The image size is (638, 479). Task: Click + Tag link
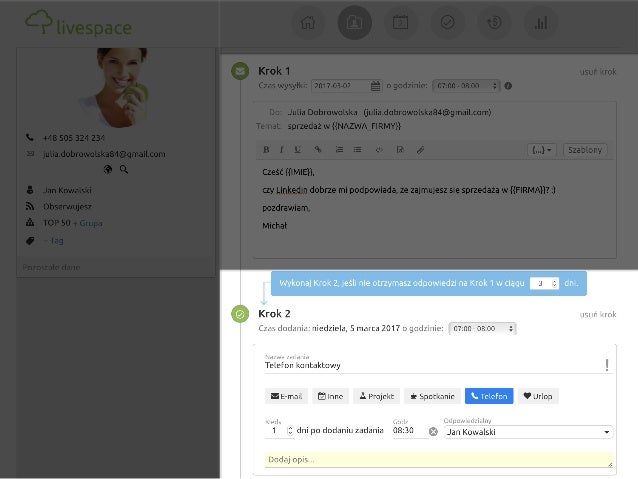click(53, 241)
